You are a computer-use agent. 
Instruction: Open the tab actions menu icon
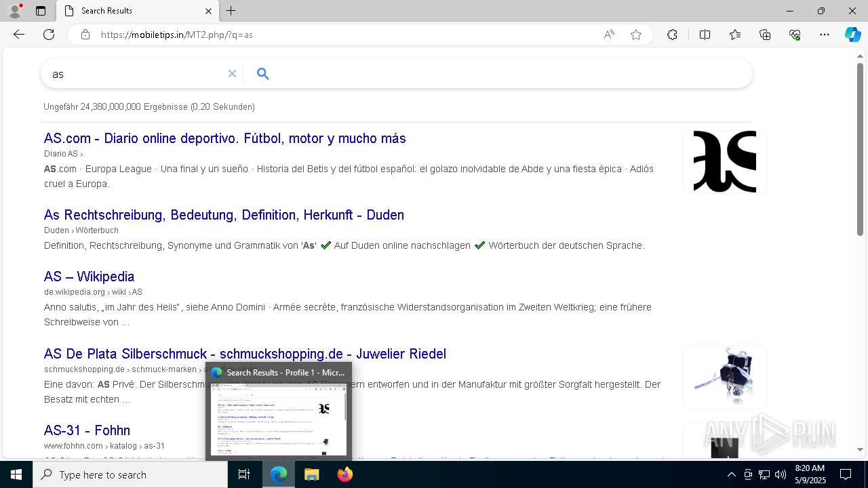coord(41,11)
